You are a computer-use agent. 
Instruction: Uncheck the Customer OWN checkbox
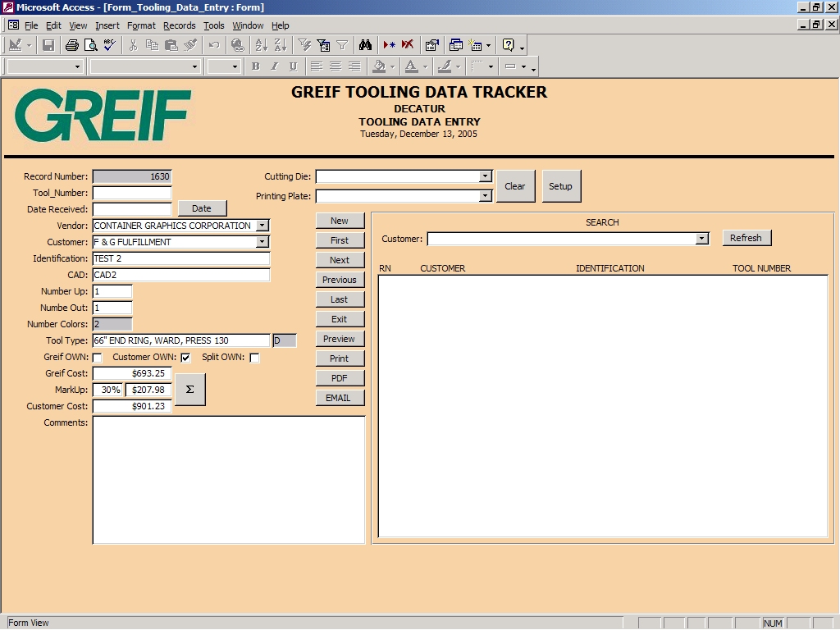tap(185, 358)
